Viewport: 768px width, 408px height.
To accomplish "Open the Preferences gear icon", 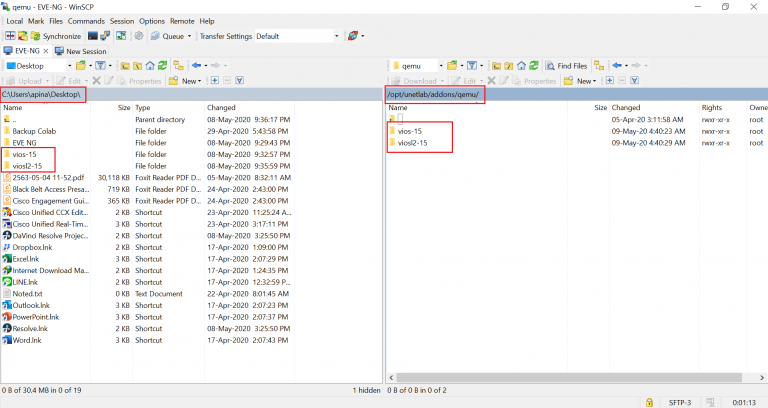I will [x=139, y=36].
